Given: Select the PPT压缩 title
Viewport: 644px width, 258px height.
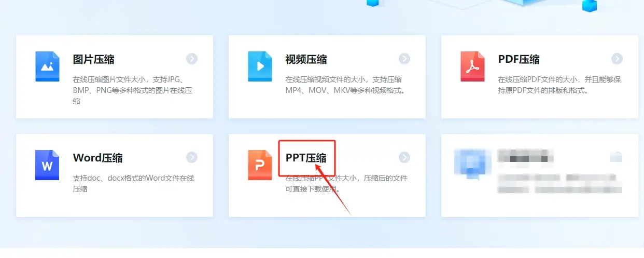Looking at the screenshot, I should [x=306, y=158].
